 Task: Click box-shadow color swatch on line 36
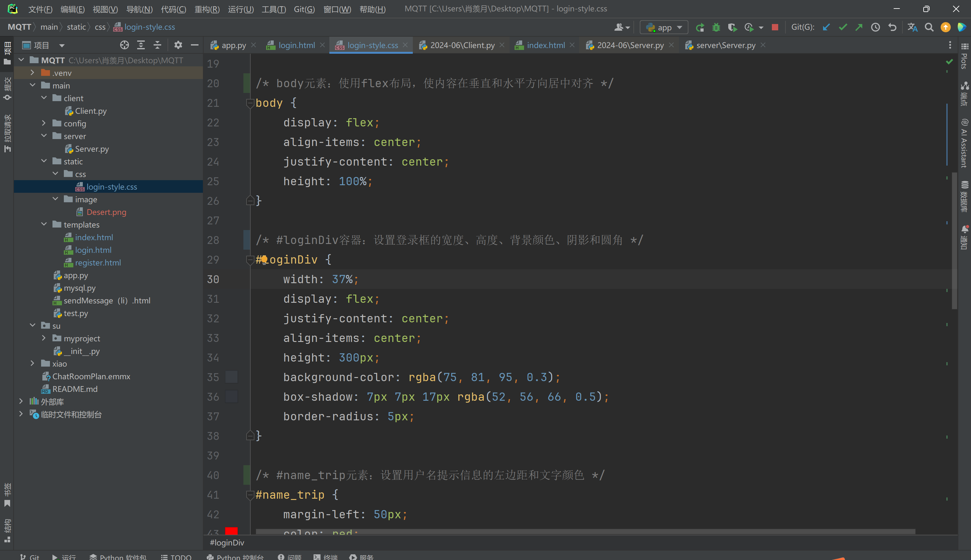click(231, 397)
